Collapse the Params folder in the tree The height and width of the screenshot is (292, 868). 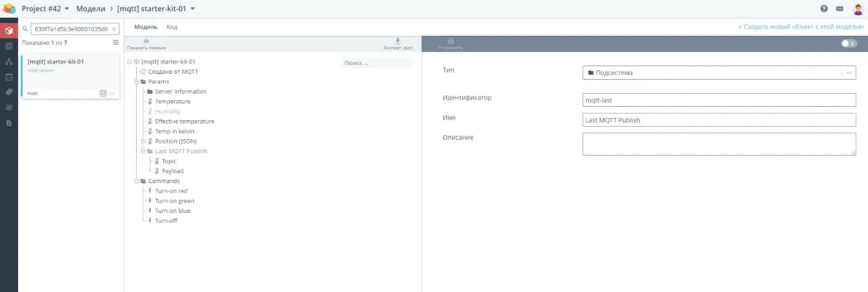(136, 82)
